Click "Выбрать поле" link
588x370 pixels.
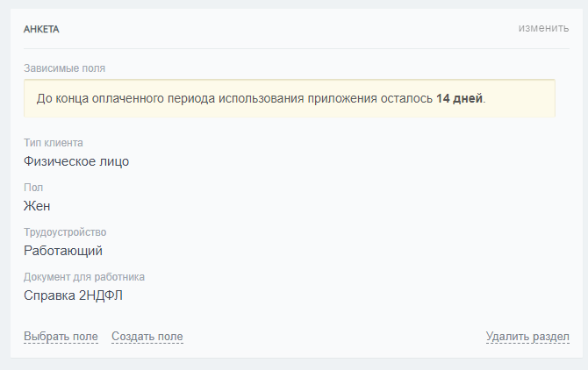61,337
